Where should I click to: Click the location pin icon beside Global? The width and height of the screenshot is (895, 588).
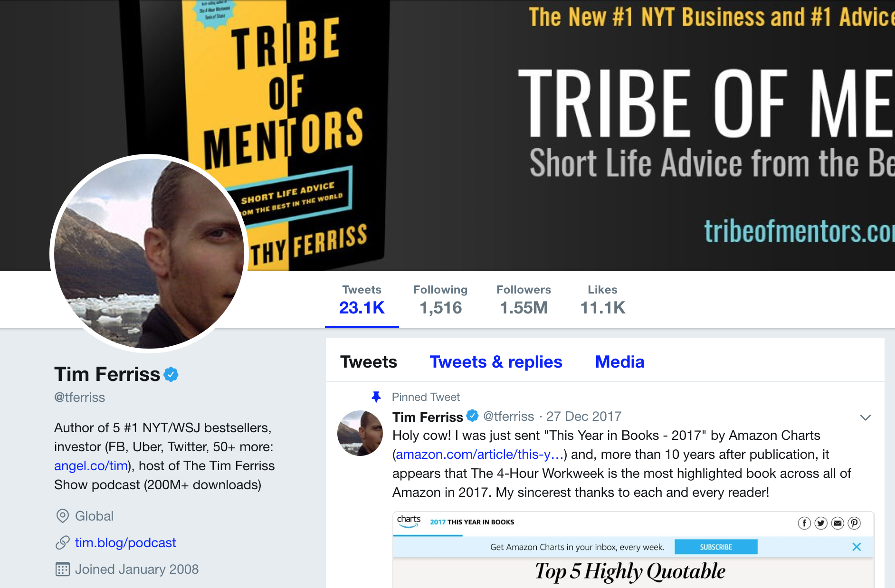tap(62, 516)
